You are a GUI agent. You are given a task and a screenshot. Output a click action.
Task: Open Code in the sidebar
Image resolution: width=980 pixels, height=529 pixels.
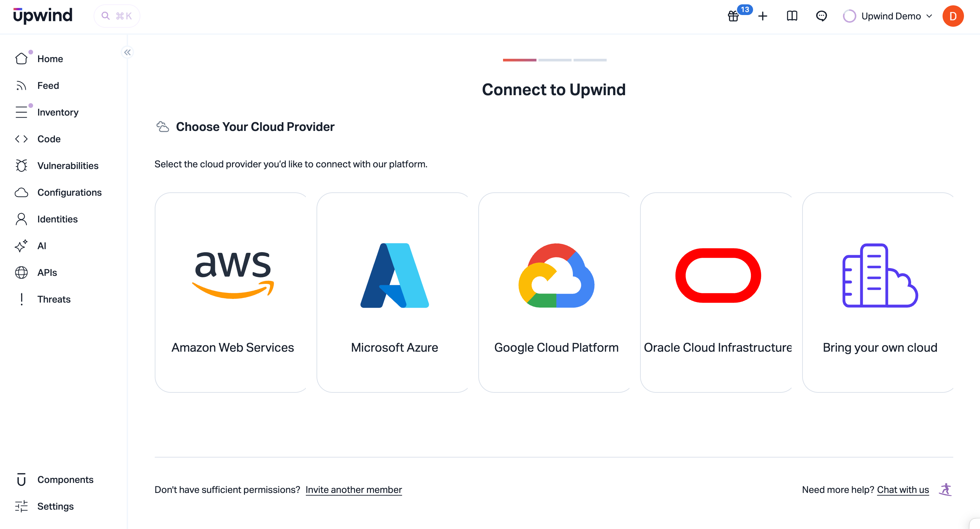pos(49,139)
